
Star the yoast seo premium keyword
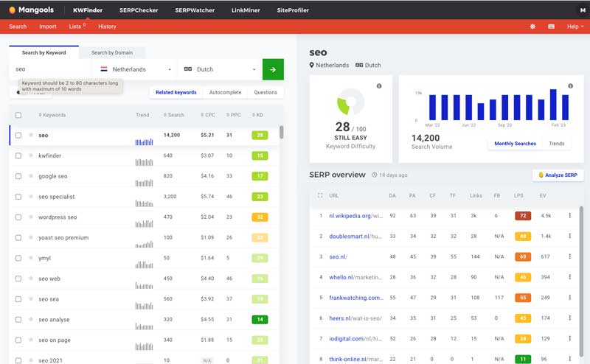tap(31, 237)
